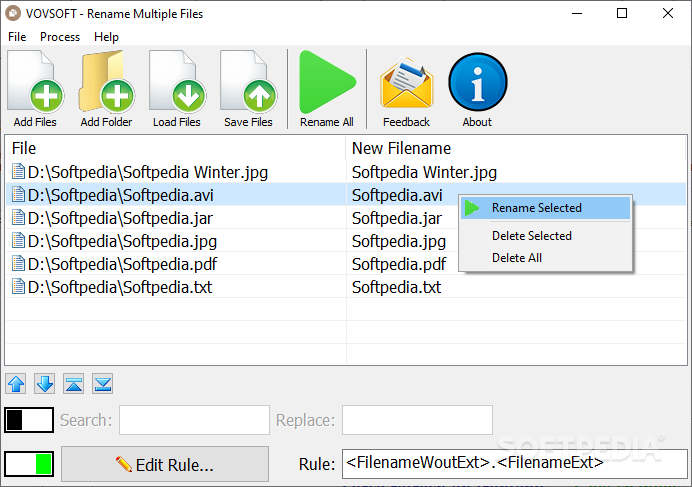Click the file icon beside Softpedia Winter.jpg
Screen dimensions: 692x487
click(18, 171)
